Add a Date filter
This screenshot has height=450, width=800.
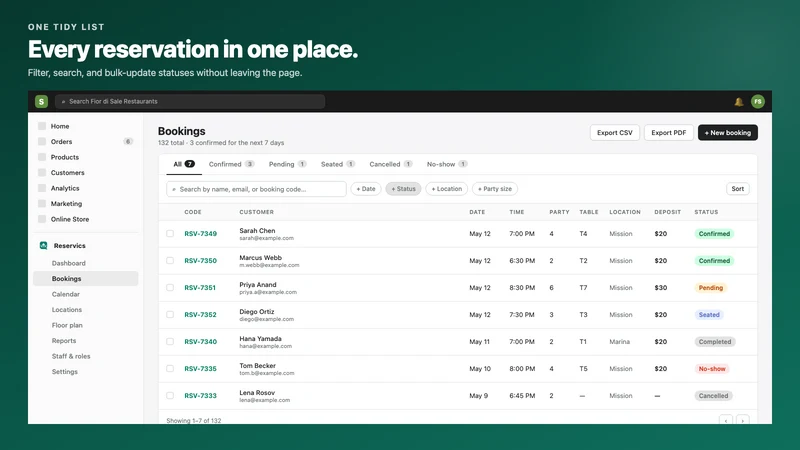366,189
